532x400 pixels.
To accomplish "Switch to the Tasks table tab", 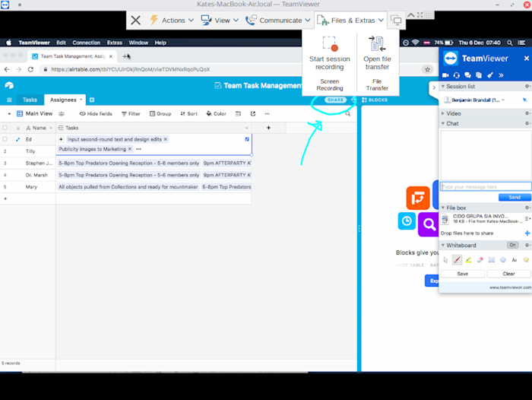I will tap(30, 100).
